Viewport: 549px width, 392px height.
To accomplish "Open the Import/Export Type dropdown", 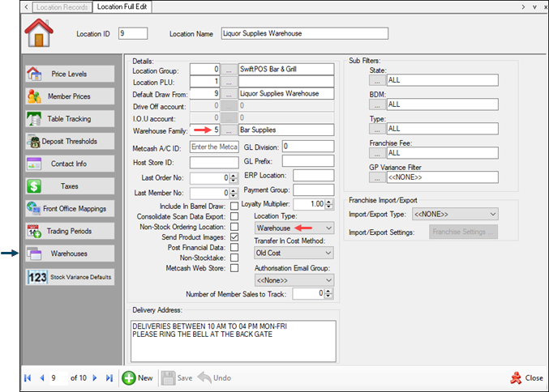I will tap(455, 214).
